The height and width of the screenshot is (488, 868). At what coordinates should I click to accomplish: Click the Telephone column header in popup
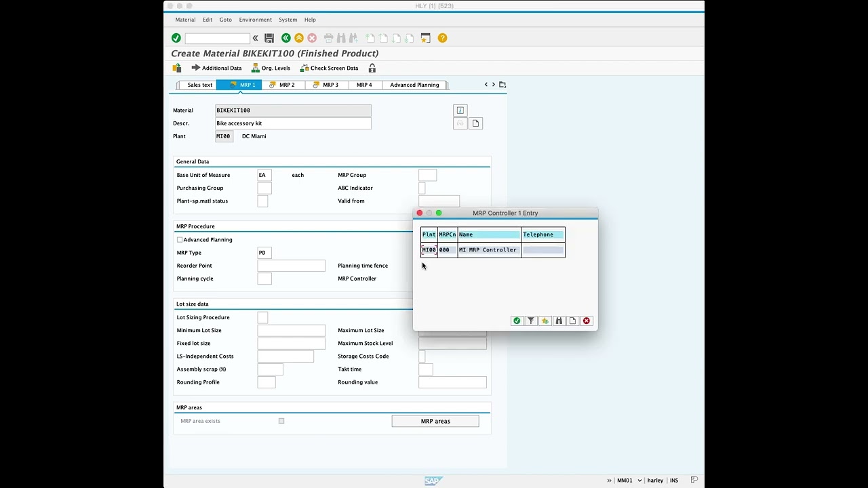(542, 235)
